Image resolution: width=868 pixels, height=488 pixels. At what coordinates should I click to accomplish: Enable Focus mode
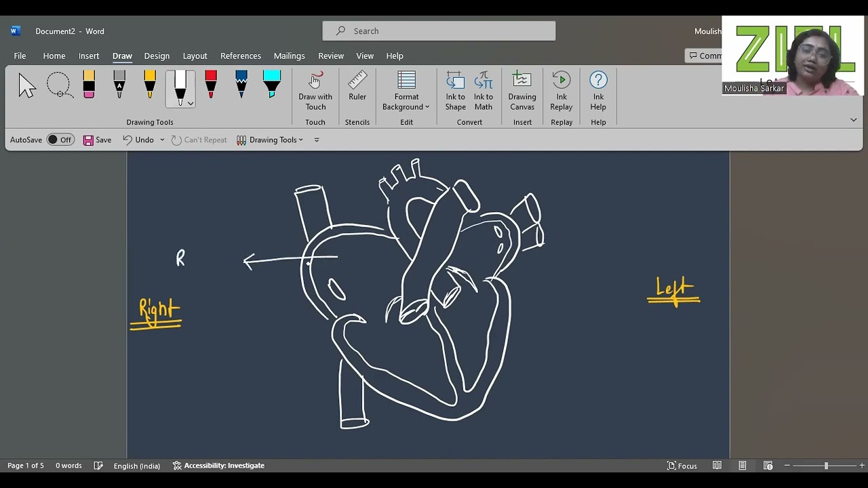click(682, 466)
